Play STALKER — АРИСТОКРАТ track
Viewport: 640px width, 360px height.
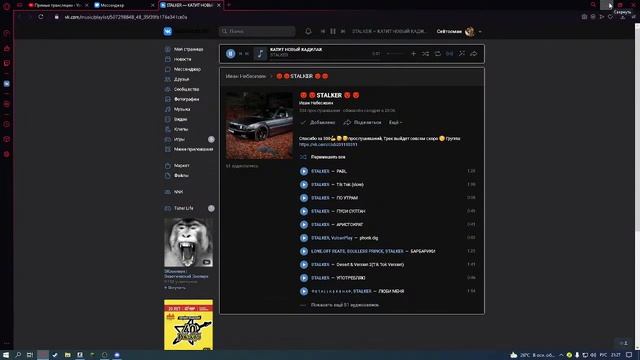(x=304, y=224)
